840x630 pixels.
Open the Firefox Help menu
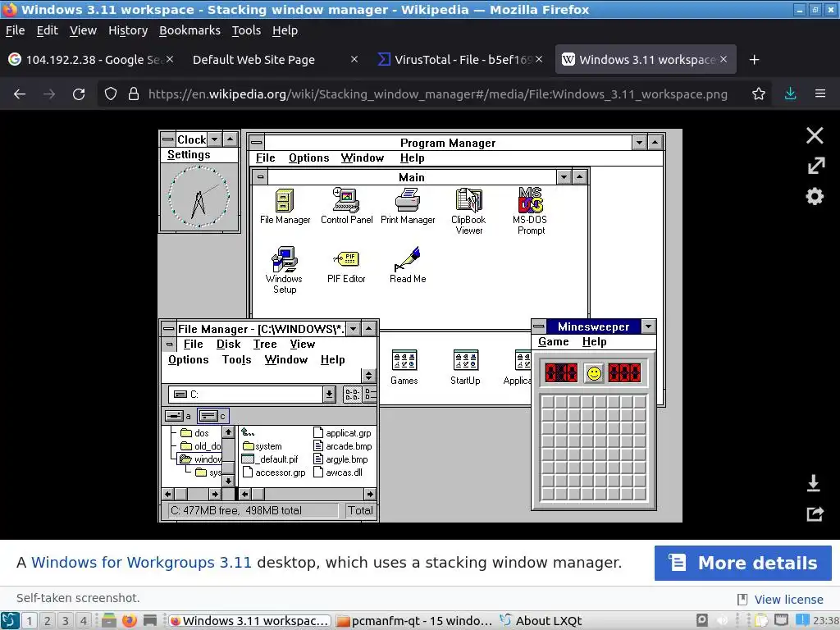(285, 30)
